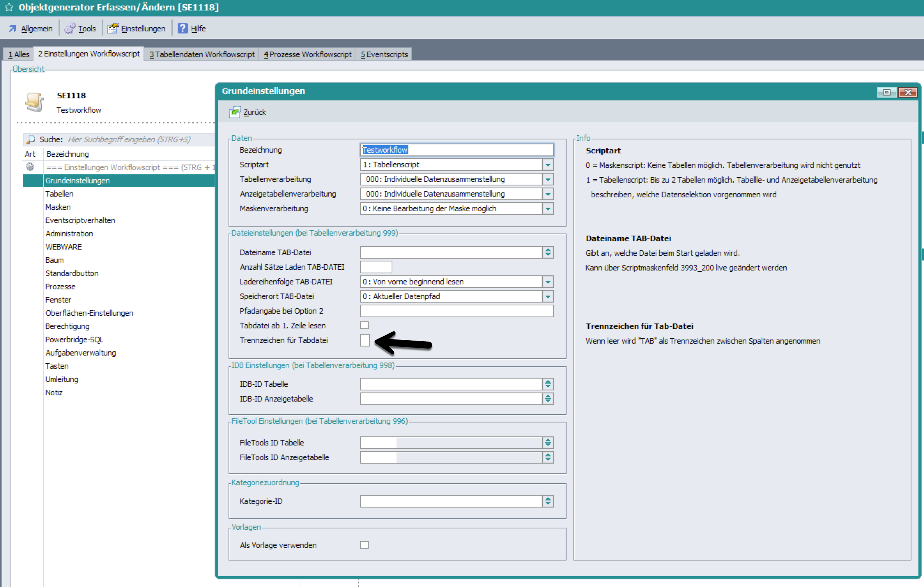
Task: Click the Dateiname TAB-Datei lookup arrows
Action: coord(548,252)
